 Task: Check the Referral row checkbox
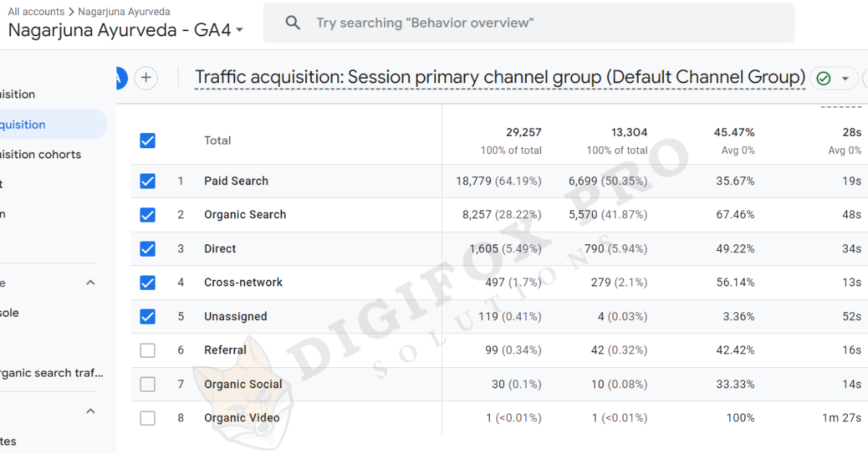[148, 351]
